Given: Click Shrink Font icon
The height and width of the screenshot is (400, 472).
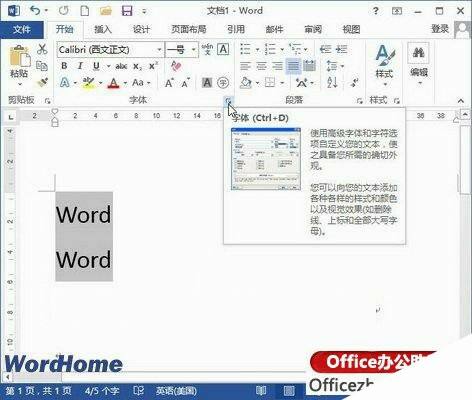Looking at the screenshot, I should click(185, 82).
